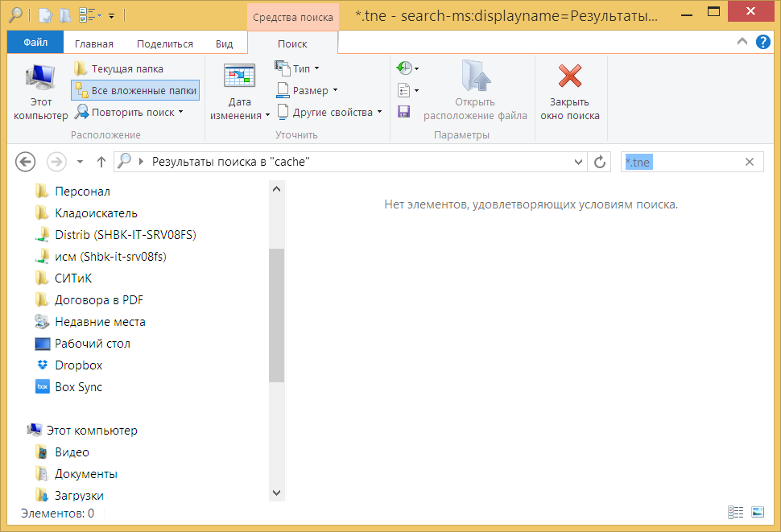This screenshot has height=532, width=781.
Task: Click Повторить поиск button
Action: (x=129, y=113)
